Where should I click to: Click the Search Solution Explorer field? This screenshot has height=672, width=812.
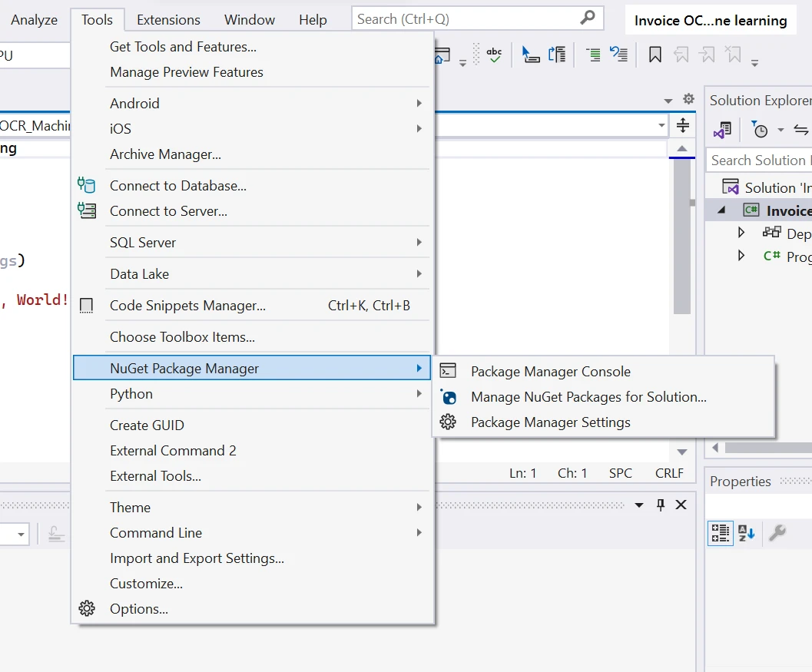tap(757, 161)
